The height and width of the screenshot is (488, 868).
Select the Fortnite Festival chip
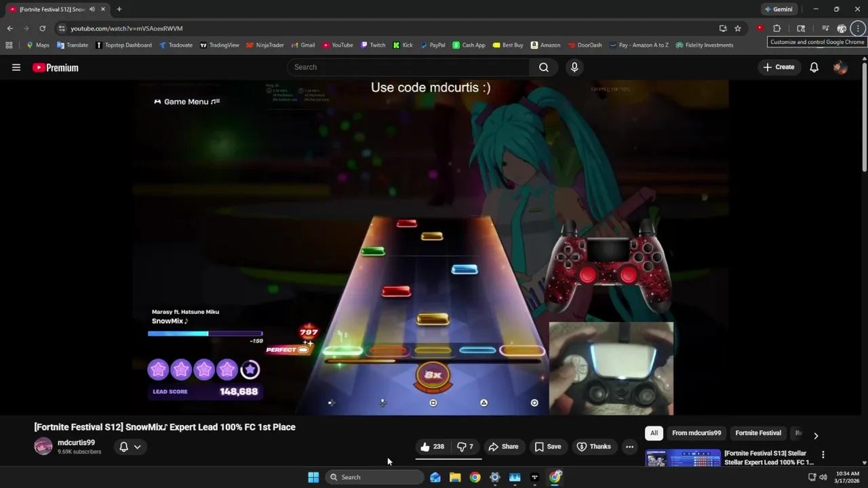pos(758,433)
